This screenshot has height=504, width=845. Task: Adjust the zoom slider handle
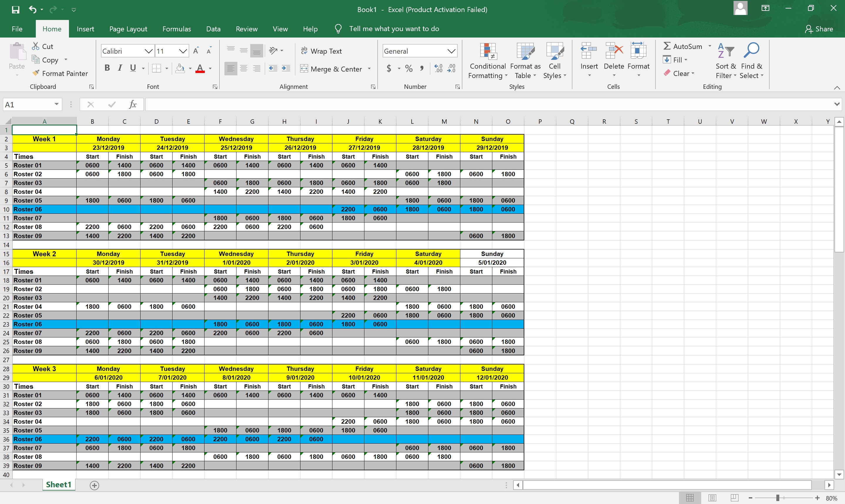click(x=778, y=498)
